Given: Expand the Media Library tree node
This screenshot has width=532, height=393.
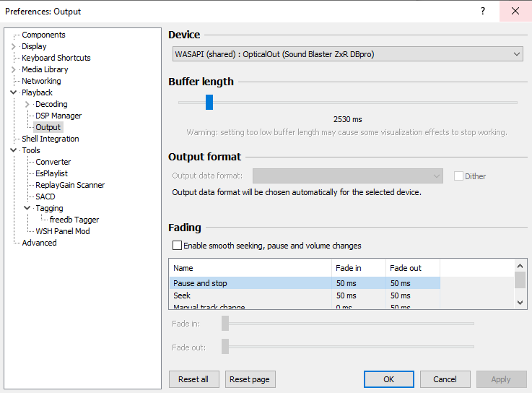Looking at the screenshot, I should 14,69.
